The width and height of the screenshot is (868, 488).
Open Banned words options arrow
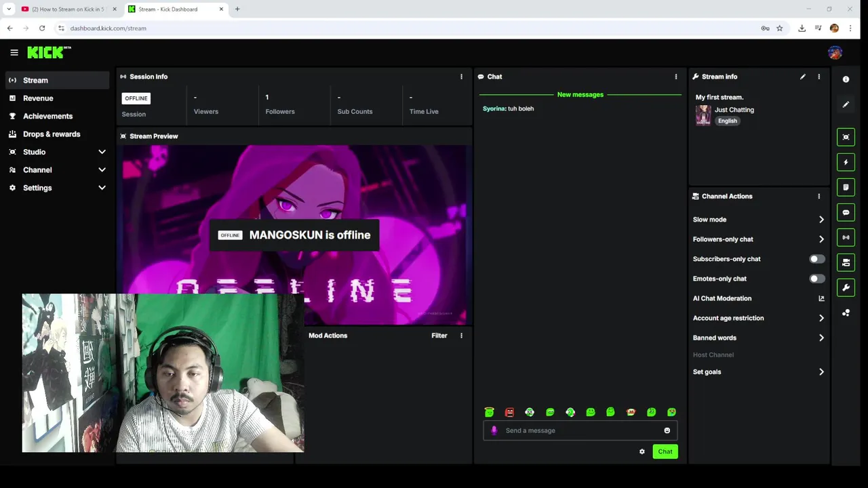[x=821, y=338]
